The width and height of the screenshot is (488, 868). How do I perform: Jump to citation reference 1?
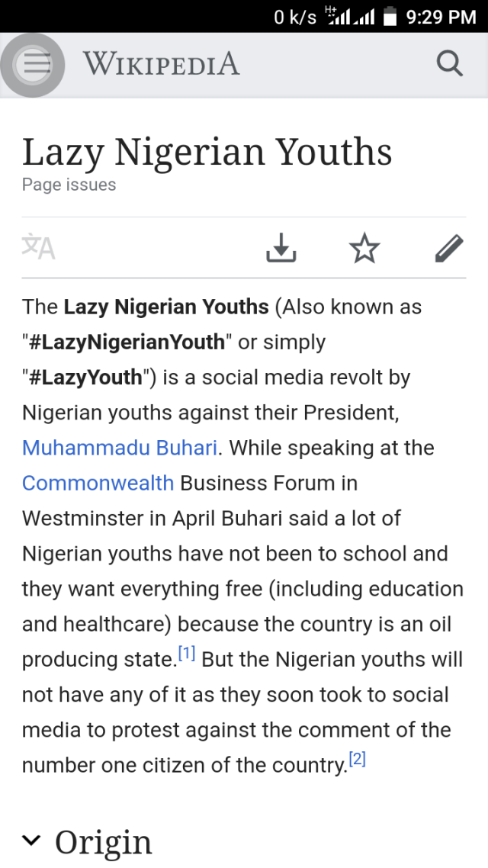point(187,654)
